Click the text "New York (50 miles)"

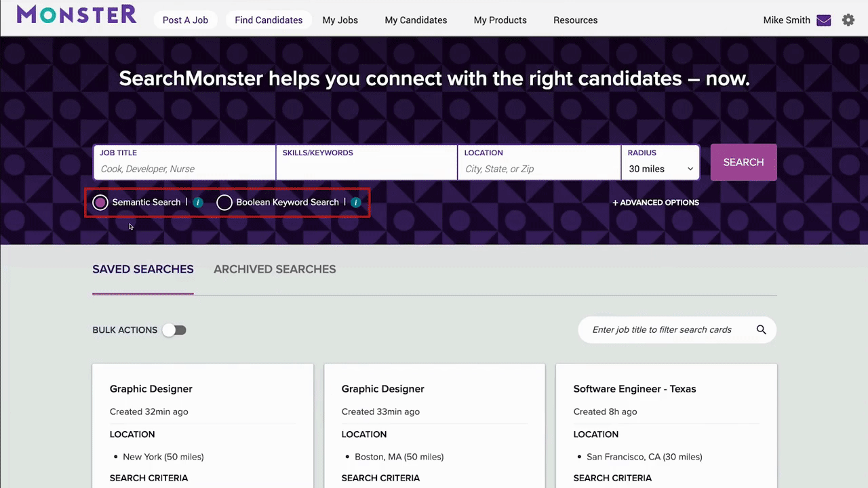163,457
